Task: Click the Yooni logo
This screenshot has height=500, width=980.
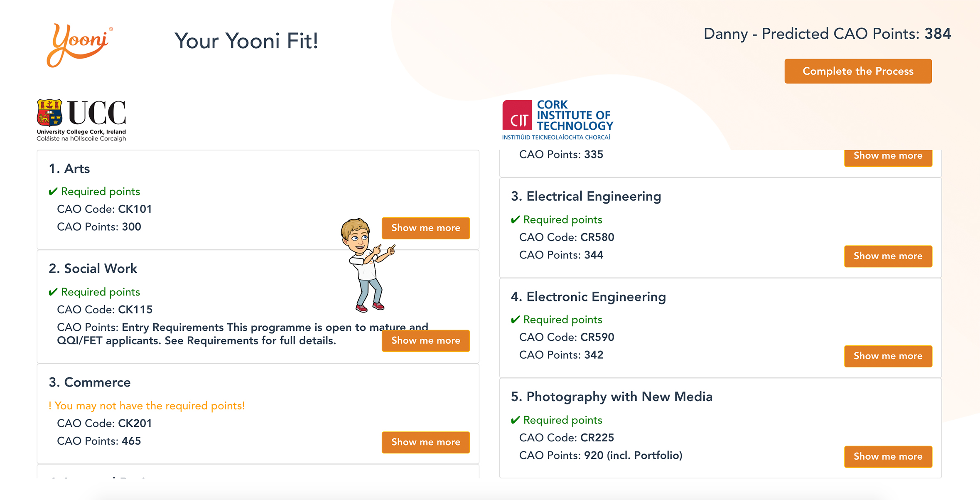Action: (79, 45)
